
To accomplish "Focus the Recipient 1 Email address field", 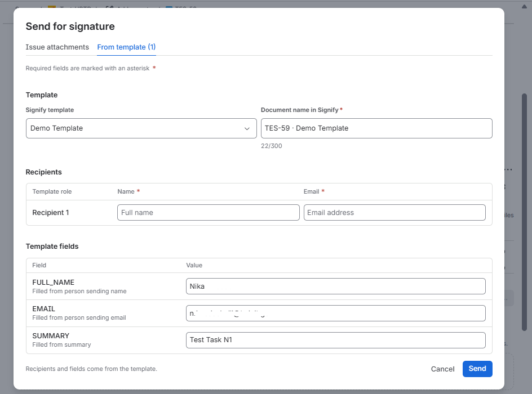I will [x=394, y=212].
